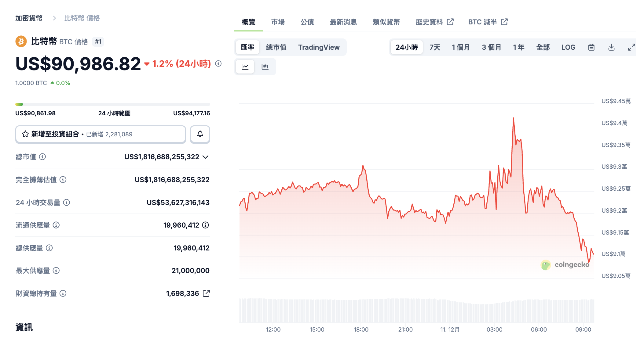Click breadcrumb chevron after 加密貨幣
The height and width of the screenshot is (338, 644).
click(54, 18)
